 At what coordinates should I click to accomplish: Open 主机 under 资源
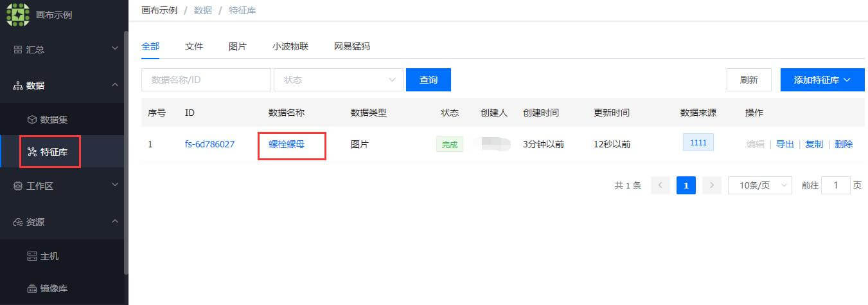49,256
